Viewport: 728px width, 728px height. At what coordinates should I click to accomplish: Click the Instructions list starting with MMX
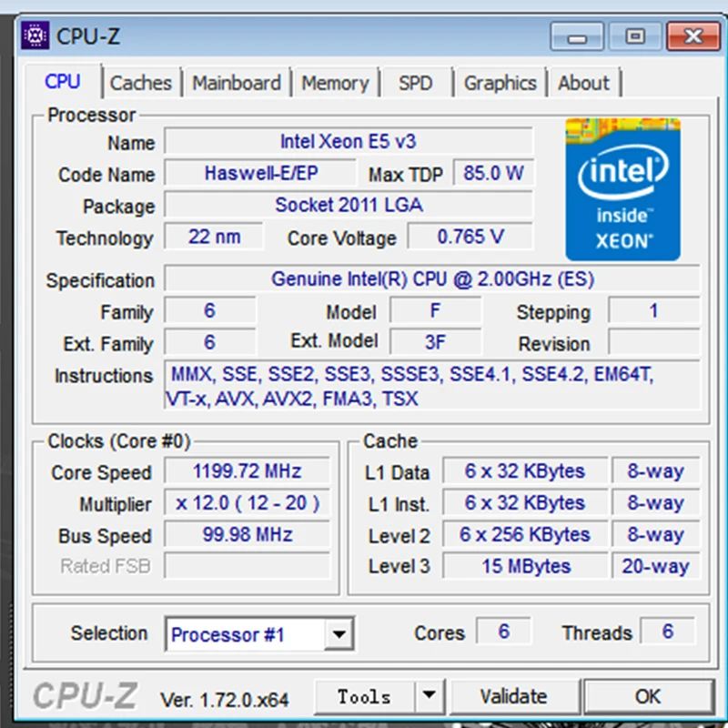point(432,385)
